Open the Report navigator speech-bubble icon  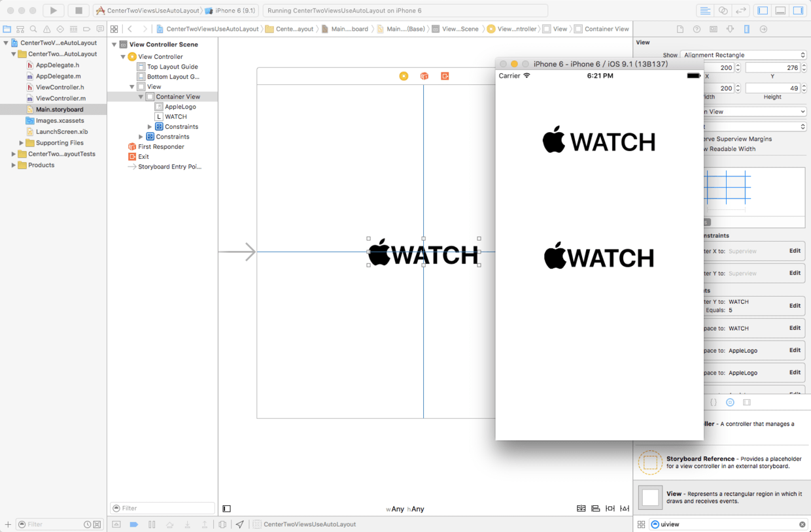point(100,29)
